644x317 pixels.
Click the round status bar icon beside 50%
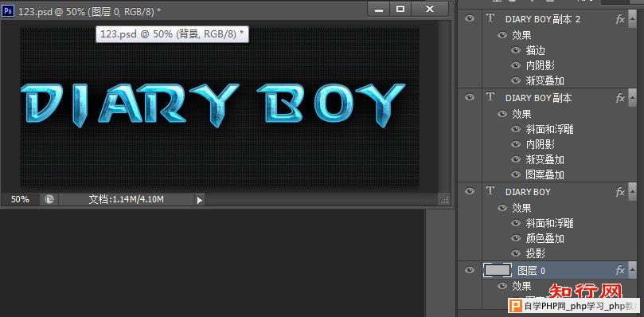click(x=49, y=199)
